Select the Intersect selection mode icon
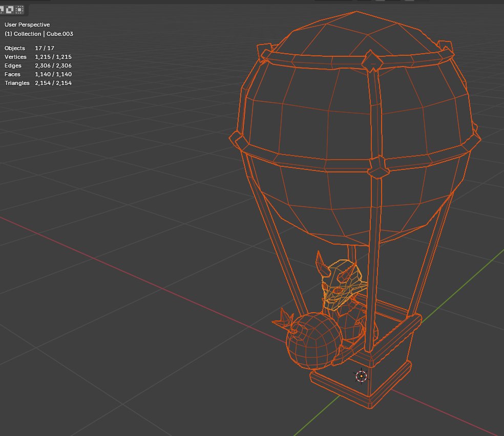Image resolution: width=504 pixels, height=436 pixels. pos(19,10)
